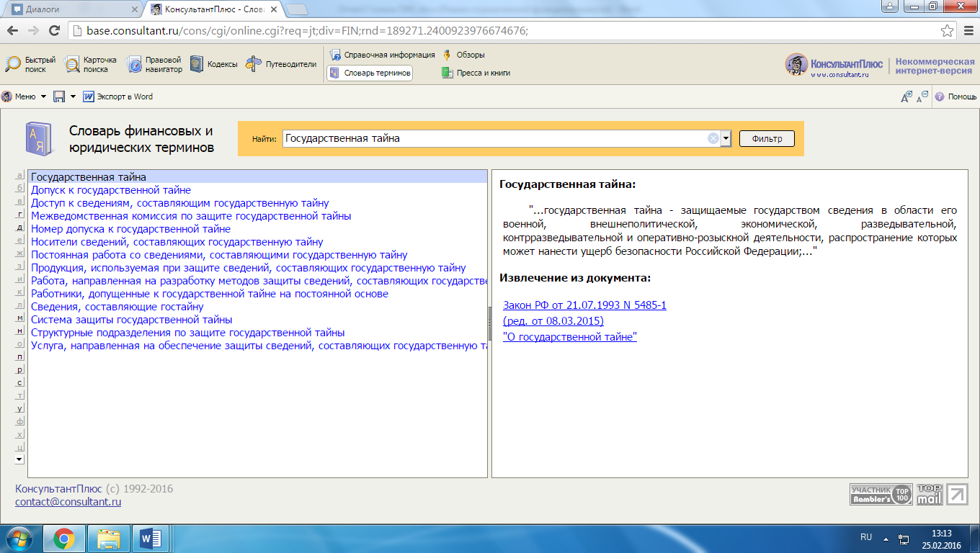
Task: Select Словарь терминов button
Action: 370,73
